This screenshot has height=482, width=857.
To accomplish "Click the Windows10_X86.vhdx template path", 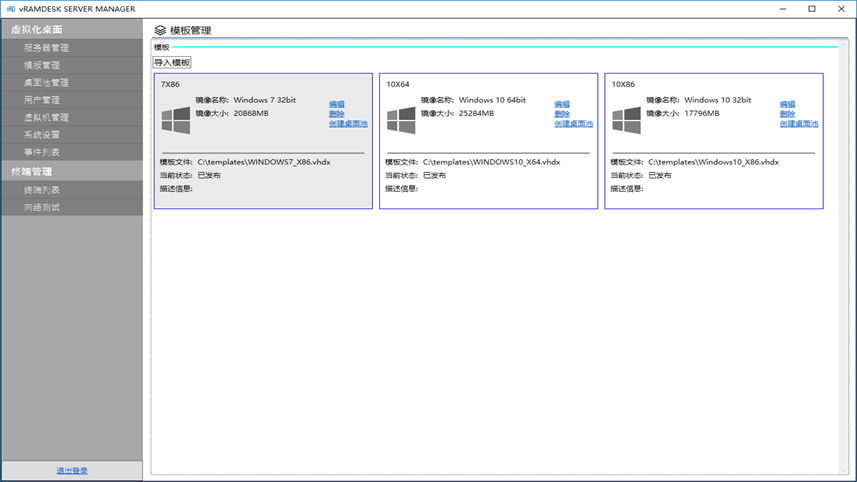I will [713, 162].
